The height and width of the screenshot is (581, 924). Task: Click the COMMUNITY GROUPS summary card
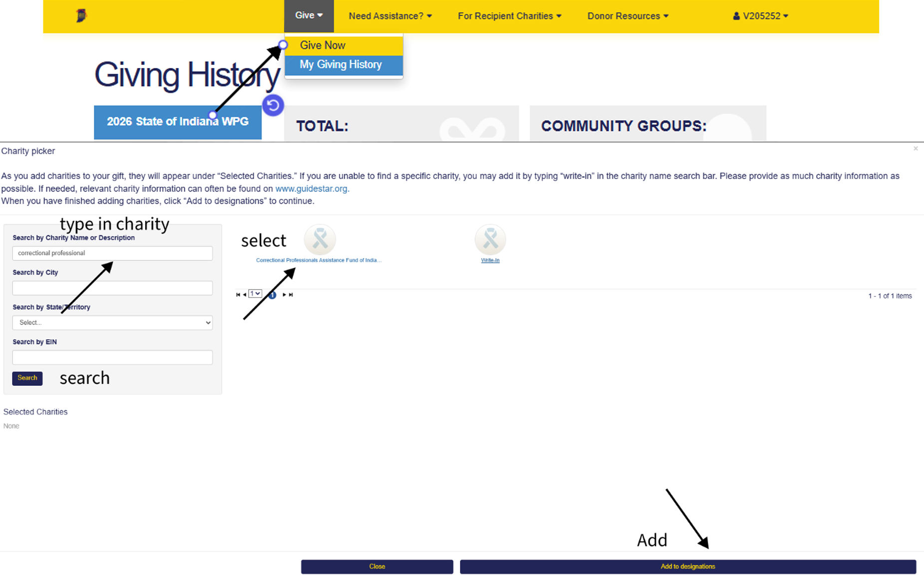click(x=648, y=123)
